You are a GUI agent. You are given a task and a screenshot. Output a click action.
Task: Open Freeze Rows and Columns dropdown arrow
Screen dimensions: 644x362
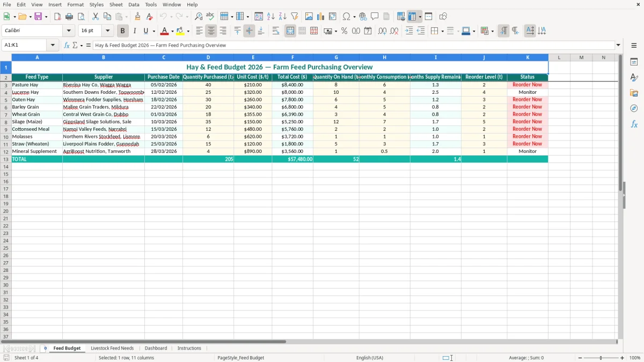[x=420, y=17]
